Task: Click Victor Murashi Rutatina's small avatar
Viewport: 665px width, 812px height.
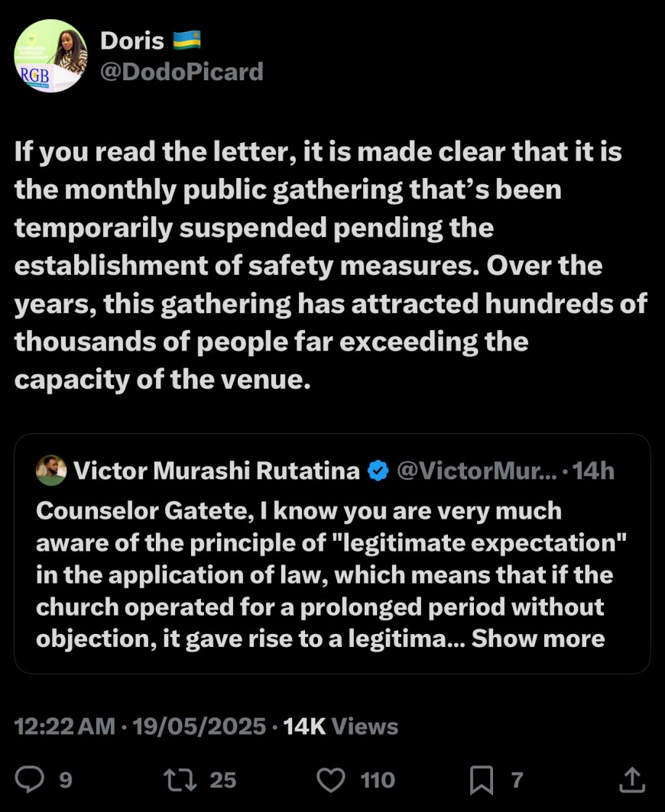Action: coord(51,471)
